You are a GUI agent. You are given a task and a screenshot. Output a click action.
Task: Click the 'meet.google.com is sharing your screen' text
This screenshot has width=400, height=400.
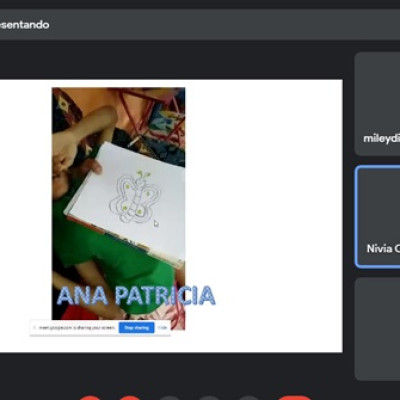coord(77,328)
